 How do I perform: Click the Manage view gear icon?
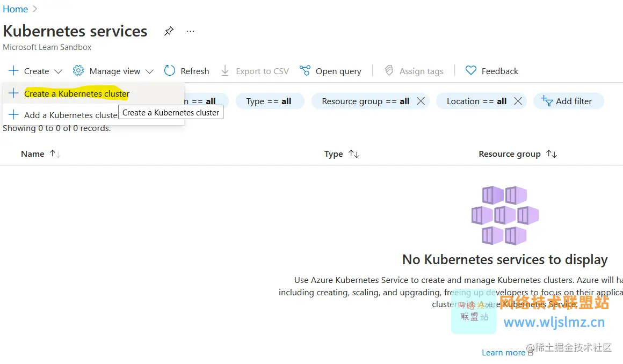[78, 71]
